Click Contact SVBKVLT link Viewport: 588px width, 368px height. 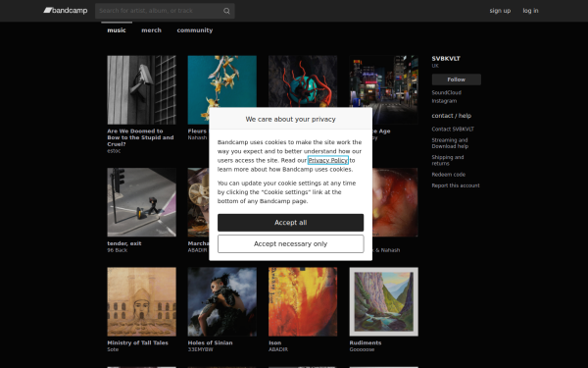coord(453,129)
